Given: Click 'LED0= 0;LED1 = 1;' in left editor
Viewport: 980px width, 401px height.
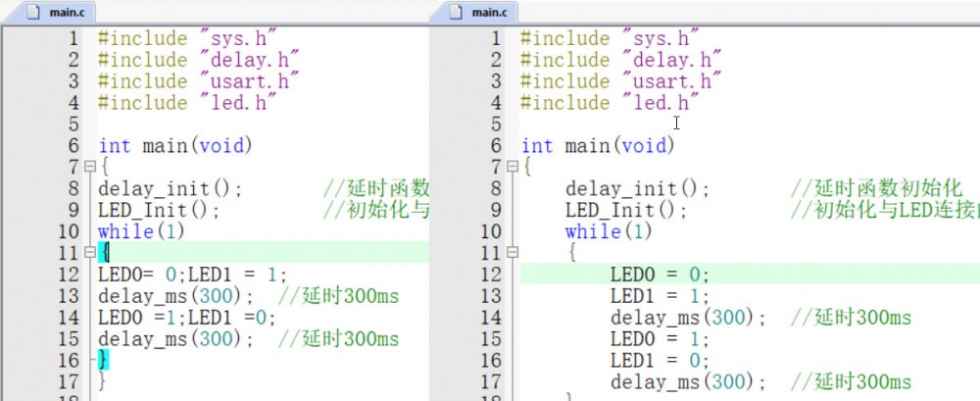Looking at the screenshot, I should pyautogui.click(x=192, y=274).
